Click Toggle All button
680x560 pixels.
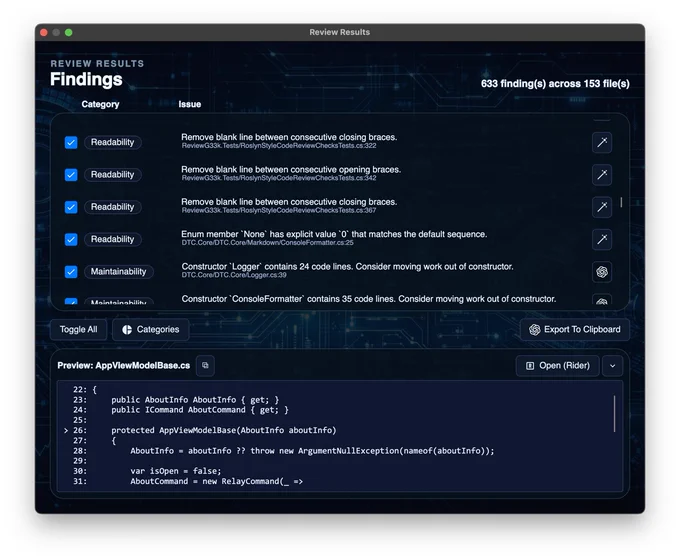[x=78, y=330]
